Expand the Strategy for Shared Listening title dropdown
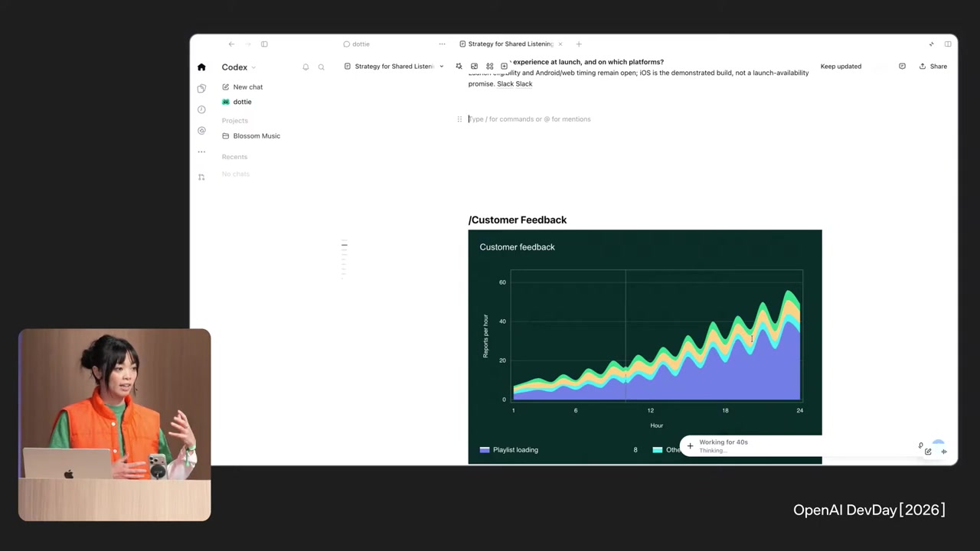Image resolution: width=980 pixels, height=551 pixels. point(441,67)
